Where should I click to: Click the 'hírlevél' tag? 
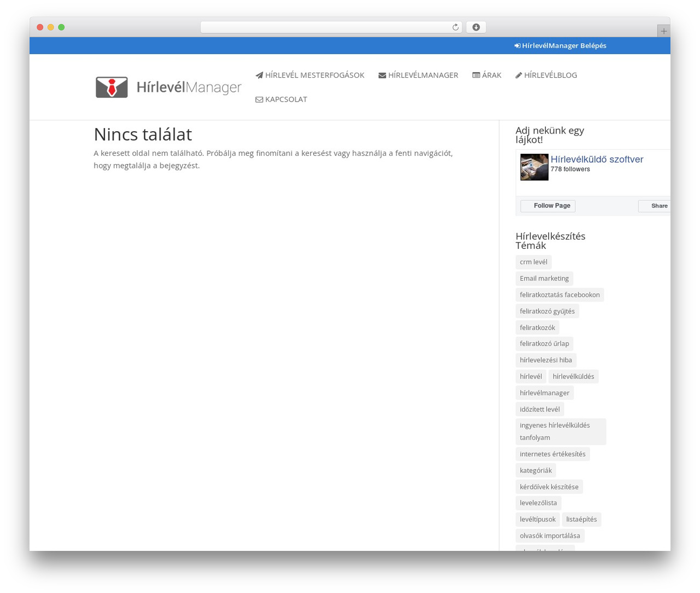531,376
